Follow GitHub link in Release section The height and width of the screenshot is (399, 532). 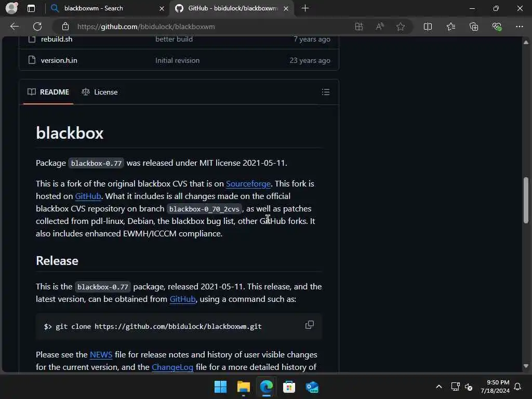tap(182, 299)
